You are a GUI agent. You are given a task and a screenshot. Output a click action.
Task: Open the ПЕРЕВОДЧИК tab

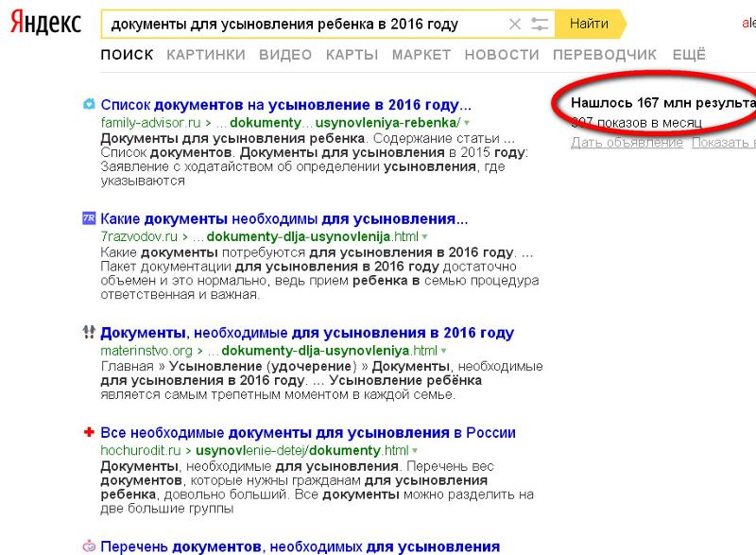click(605, 55)
